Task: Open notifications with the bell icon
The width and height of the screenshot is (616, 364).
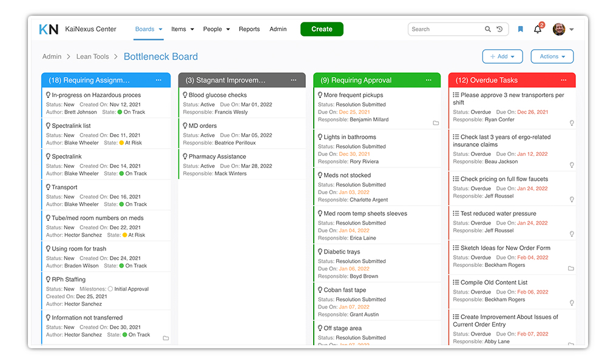Action: point(537,29)
